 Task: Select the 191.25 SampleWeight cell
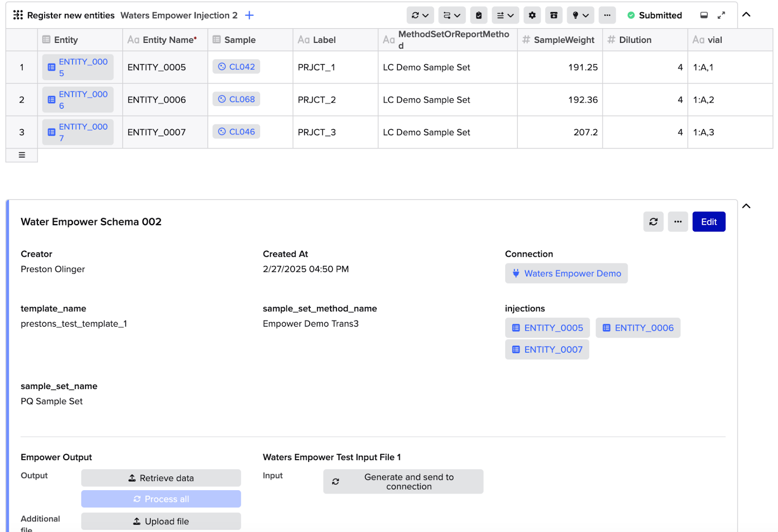560,67
